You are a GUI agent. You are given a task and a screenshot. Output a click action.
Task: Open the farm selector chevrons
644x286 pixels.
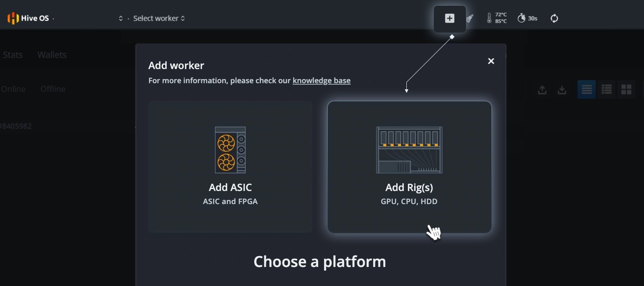pos(120,19)
